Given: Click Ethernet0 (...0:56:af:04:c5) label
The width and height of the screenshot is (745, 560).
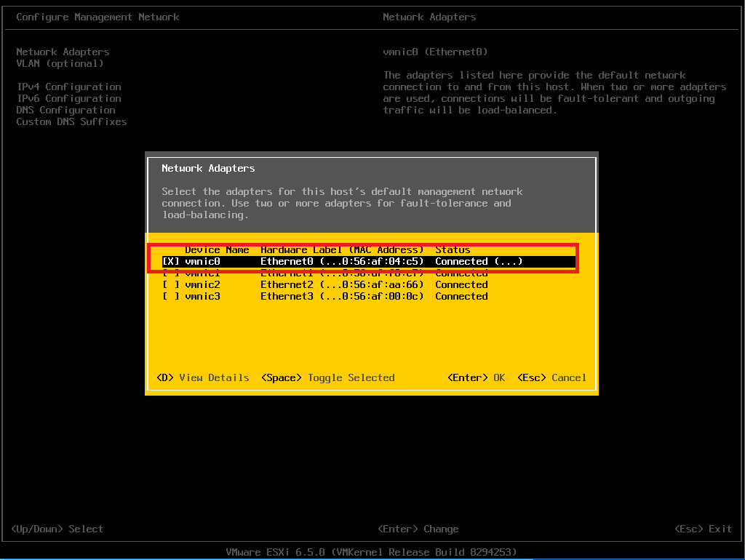Looking at the screenshot, I should (342, 262).
